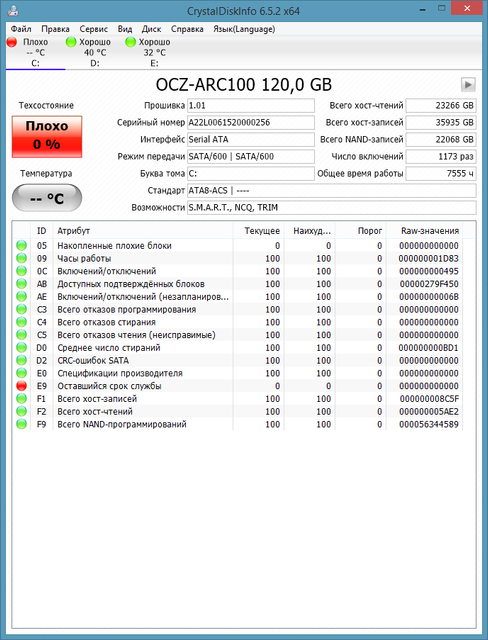The image size is (488, 640).
Task: Switch to the D: disk at 40 °C
Action: 95,52
